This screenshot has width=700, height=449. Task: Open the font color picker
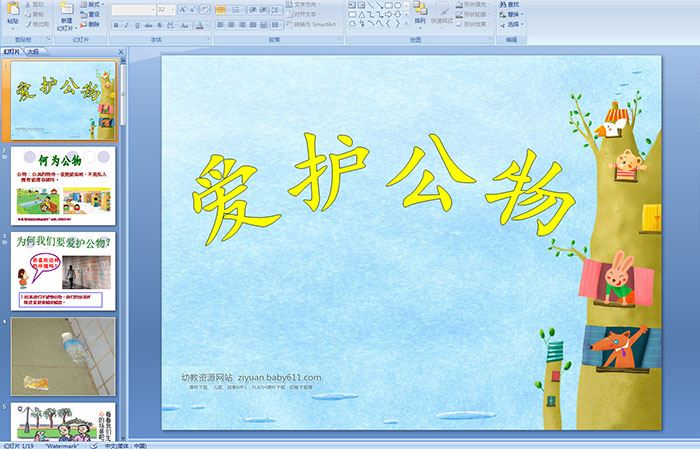tap(204, 25)
